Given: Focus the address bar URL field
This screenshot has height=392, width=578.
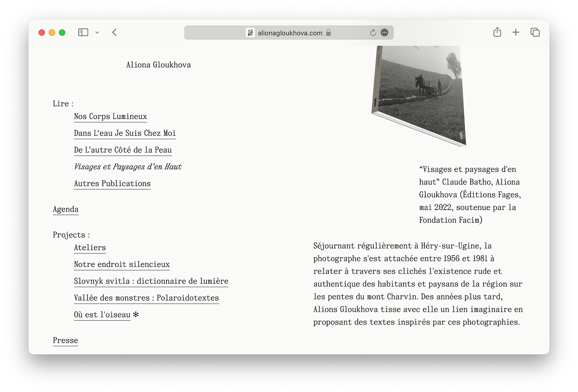Looking at the screenshot, I should (x=290, y=33).
